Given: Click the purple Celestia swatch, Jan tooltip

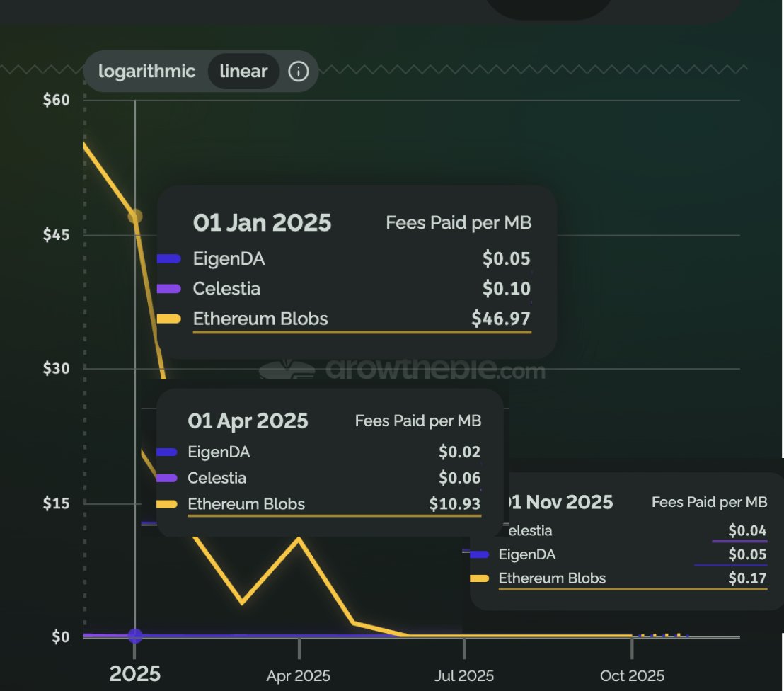Looking at the screenshot, I should (169, 289).
